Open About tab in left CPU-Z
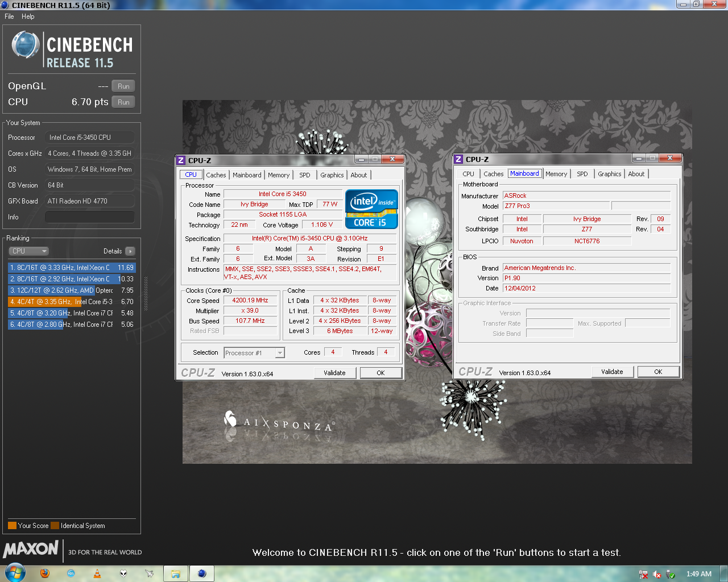728x582 pixels. [x=359, y=175]
